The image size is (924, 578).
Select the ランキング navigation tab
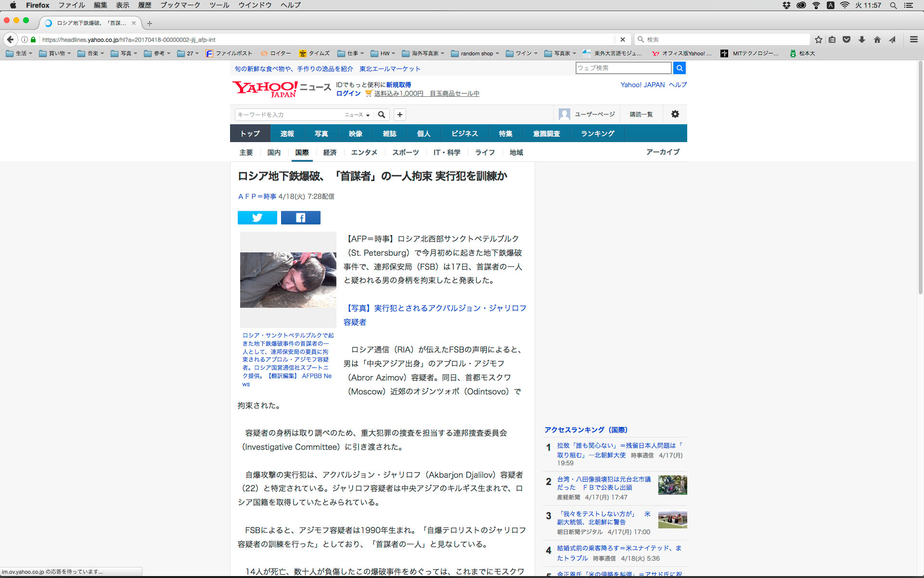point(597,133)
